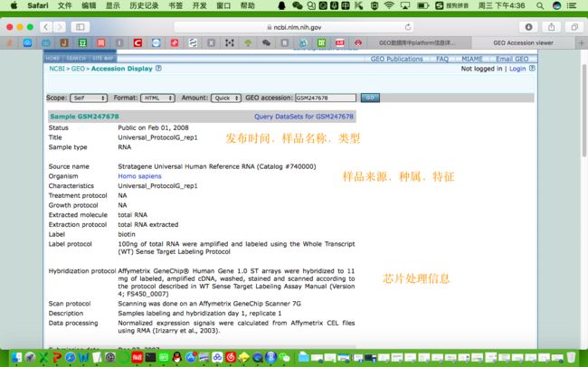Open Terminal from the Dock
The image size is (588, 367).
coord(150,357)
